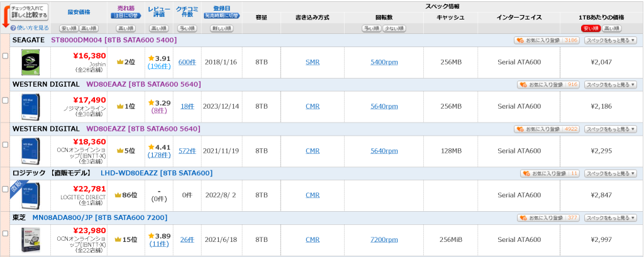Click the crown icon next to 86位
This screenshot has height=257, width=644.
coord(118,195)
